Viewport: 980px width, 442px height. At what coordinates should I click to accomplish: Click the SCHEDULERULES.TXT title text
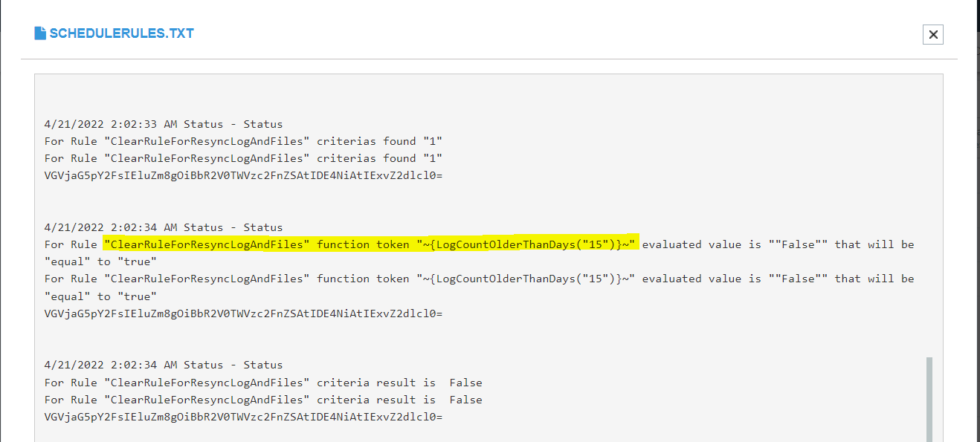[x=122, y=33]
